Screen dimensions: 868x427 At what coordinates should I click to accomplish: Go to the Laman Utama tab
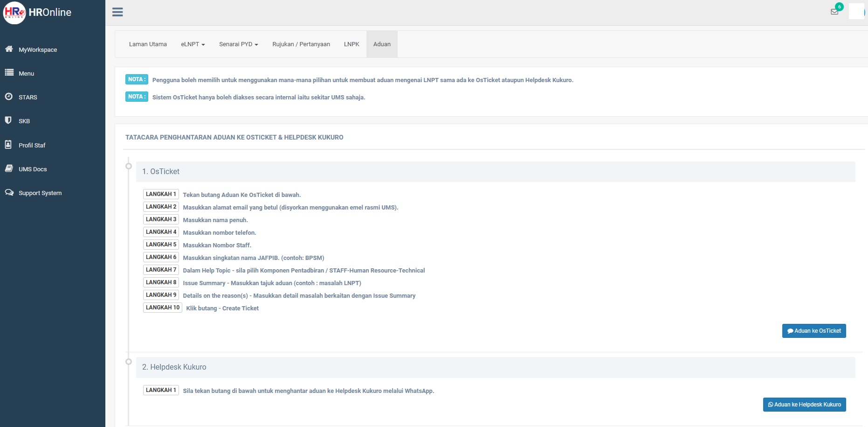148,44
